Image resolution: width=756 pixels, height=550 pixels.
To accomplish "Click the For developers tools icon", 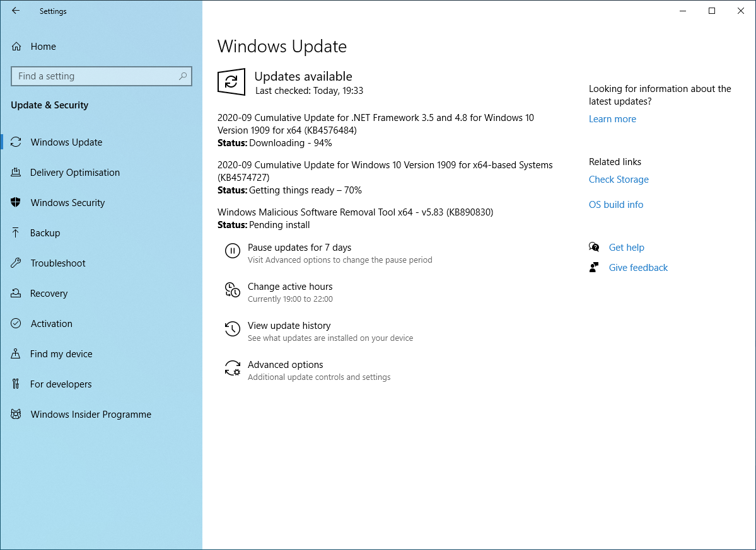I will [16, 384].
